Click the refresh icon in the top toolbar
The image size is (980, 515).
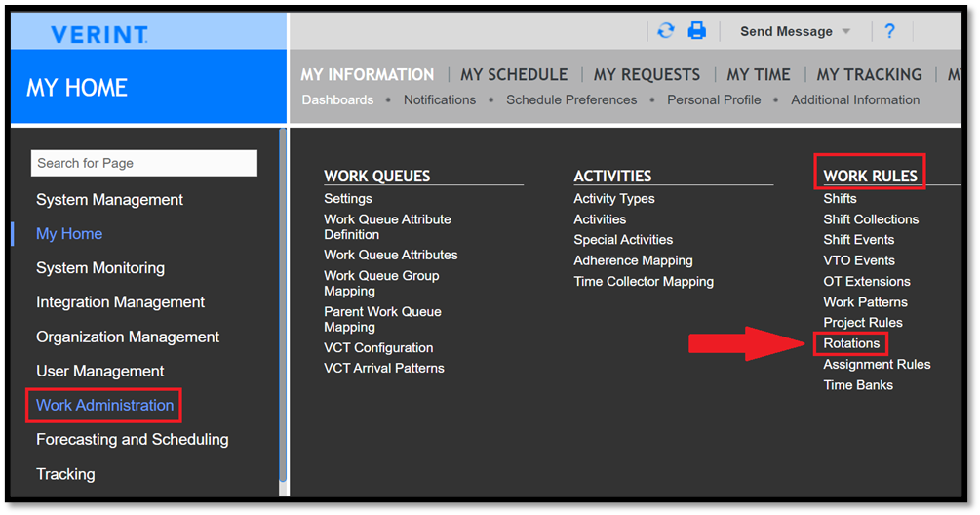coord(666,30)
